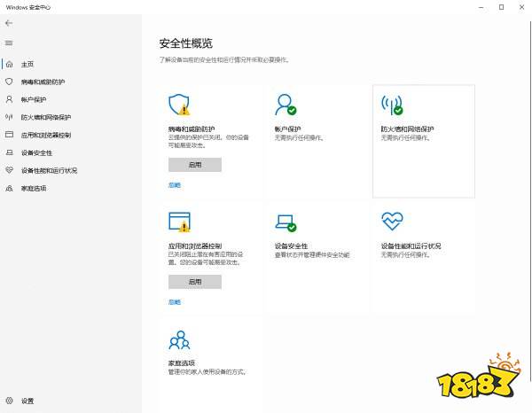Screen dimensions: 532x413
Task: Click the shield warning icon for virus protection
Action: [179, 105]
